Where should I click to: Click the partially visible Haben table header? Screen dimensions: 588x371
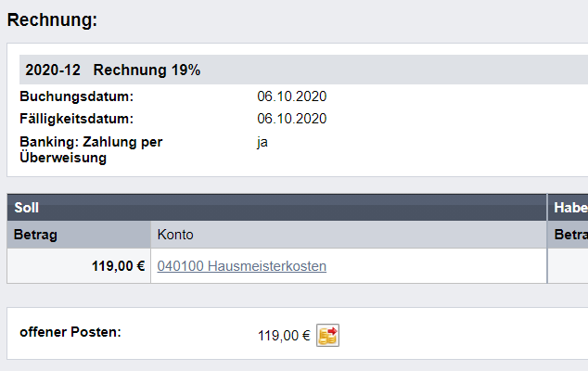click(x=569, y=208)
